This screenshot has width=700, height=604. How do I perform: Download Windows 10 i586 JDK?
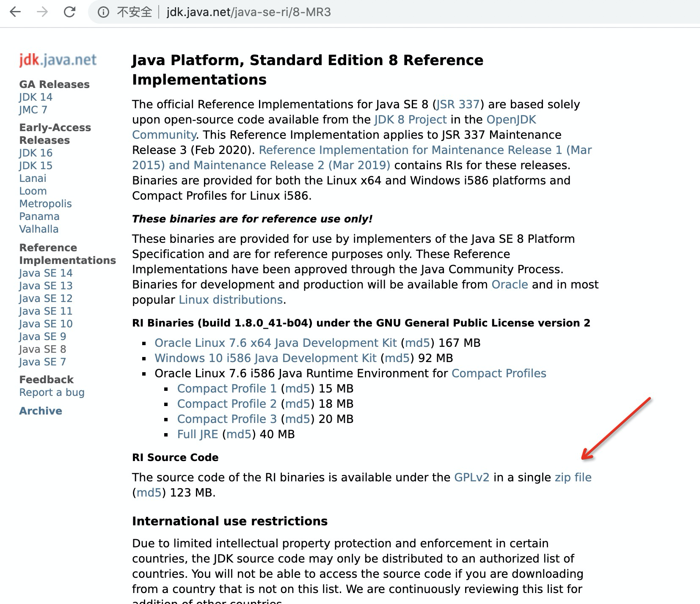265,358
